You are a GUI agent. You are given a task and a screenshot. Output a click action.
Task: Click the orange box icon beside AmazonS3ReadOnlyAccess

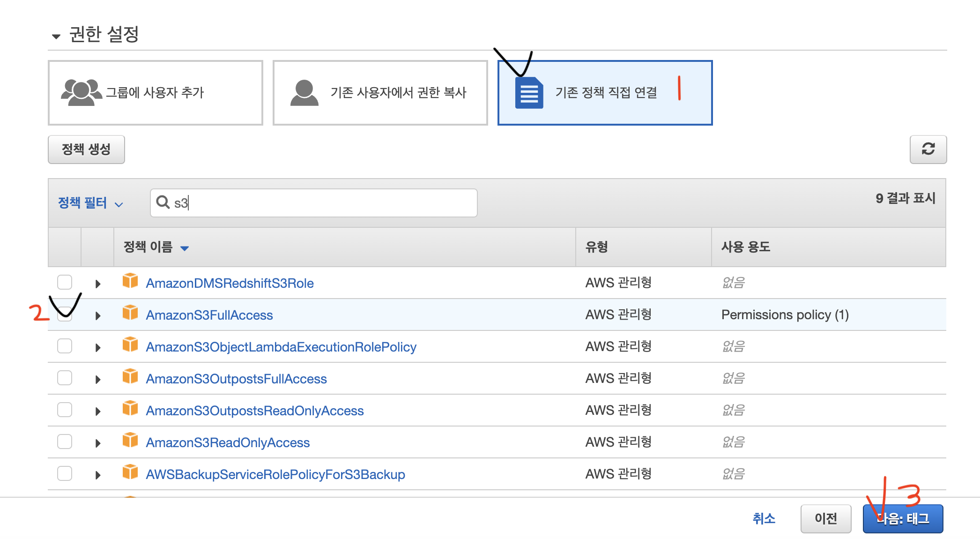(x=130, y=441)
